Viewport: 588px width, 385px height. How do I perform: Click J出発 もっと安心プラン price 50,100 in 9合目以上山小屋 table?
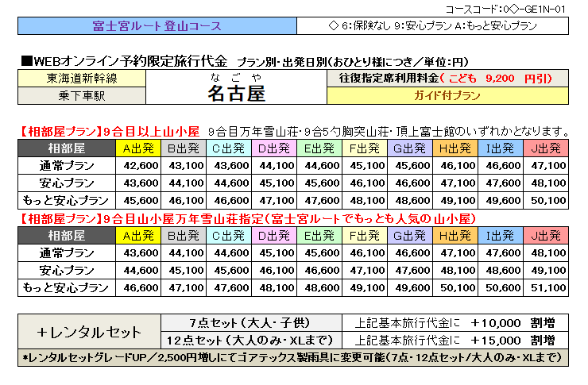coord(548,200)
